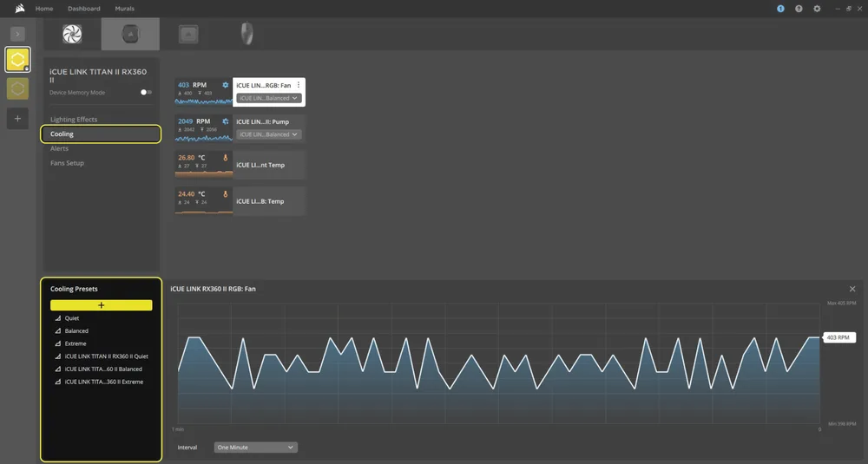Click the iCUE LINK TITAN II RX360 II device title

[98, 75]
